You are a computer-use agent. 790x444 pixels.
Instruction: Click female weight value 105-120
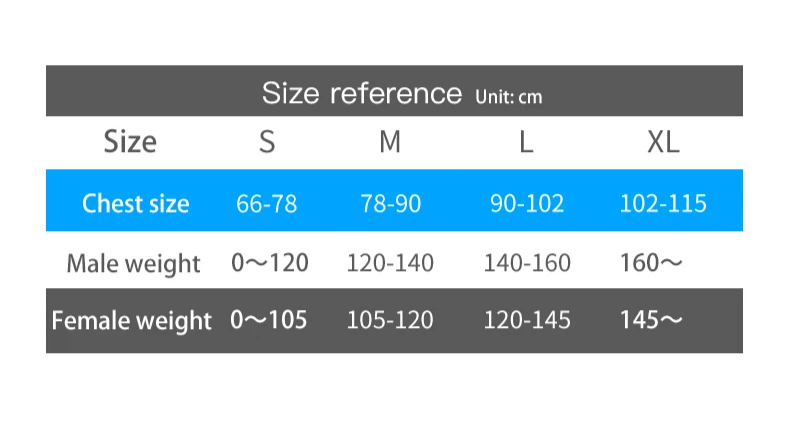coord(390,320)
